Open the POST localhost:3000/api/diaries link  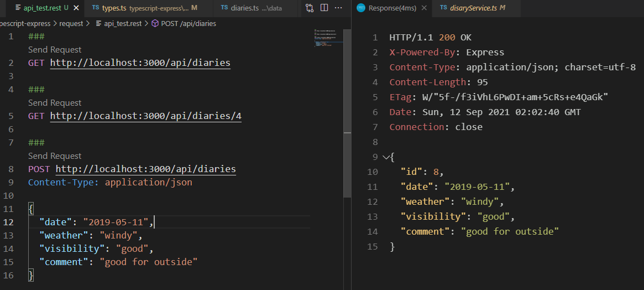[146, 169]
